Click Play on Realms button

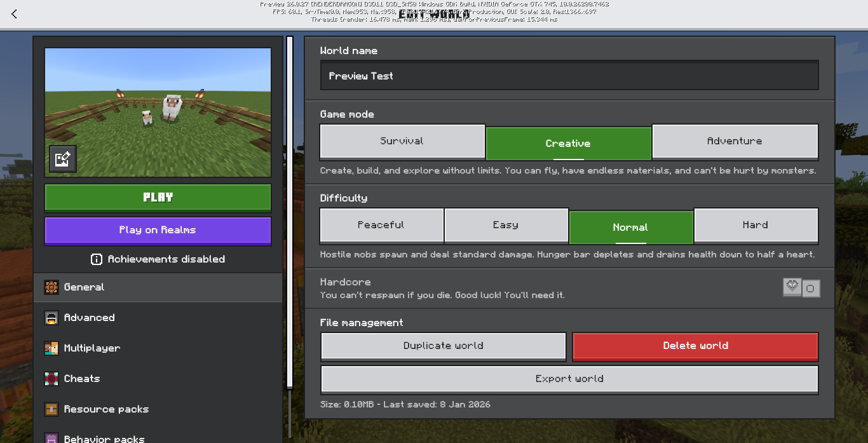[158, 230]
